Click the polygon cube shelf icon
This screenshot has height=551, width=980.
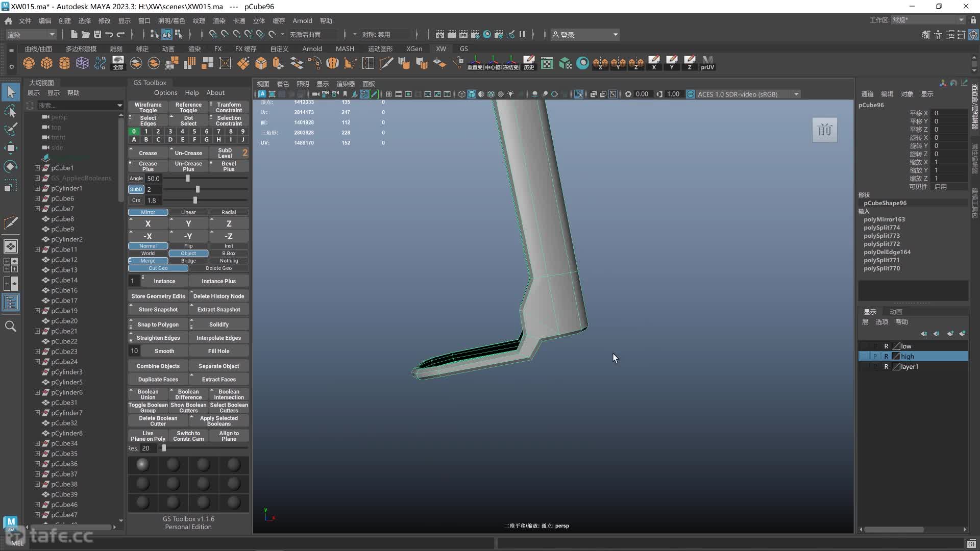[47, 63]
